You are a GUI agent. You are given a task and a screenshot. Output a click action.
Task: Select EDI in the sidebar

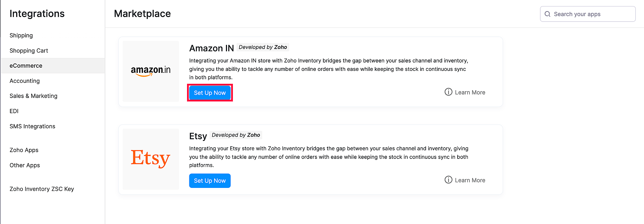pos(14,111)
